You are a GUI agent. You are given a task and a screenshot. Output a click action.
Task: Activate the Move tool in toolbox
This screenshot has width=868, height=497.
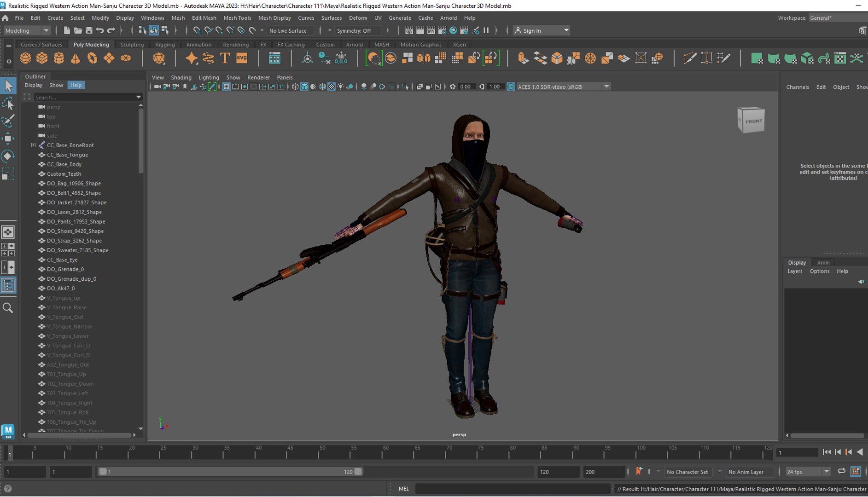pyautogui.click(x=8, y=139)
